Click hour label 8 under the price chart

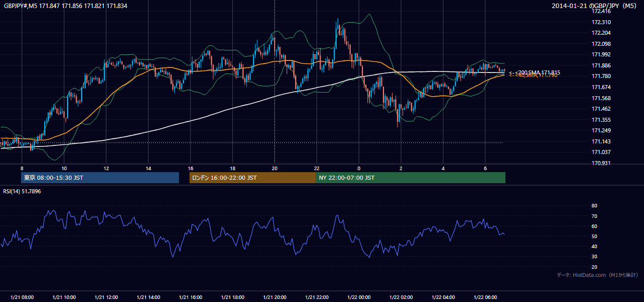point(22,168)
